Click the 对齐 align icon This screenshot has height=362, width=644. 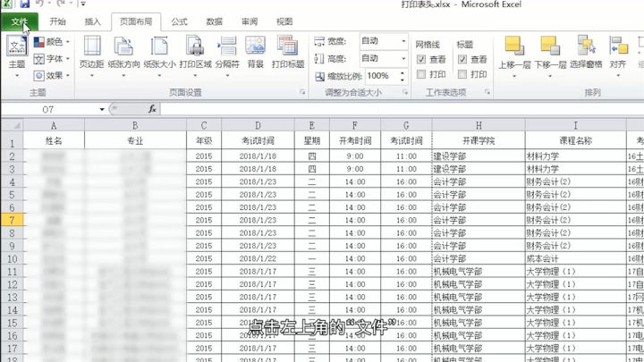pyautogui.click(x=618, y=46)
